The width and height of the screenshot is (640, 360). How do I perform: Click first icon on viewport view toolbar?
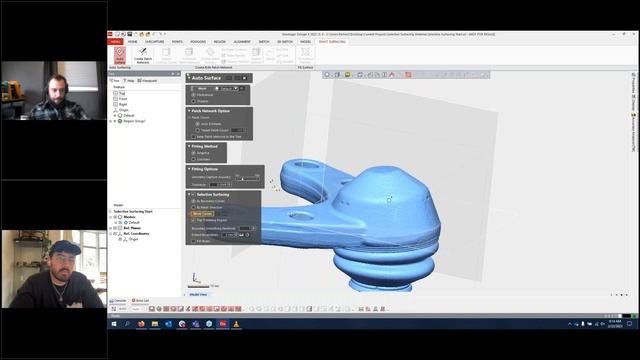327,75
